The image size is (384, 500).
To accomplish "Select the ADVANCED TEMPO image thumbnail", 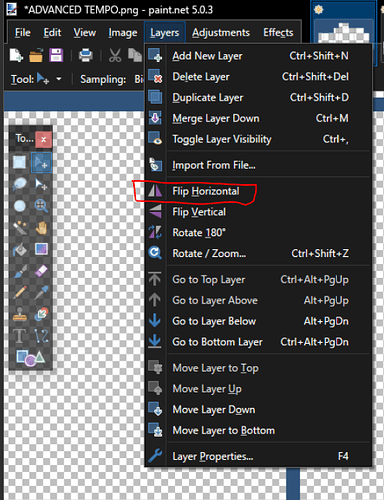I will tap(344, 32).
